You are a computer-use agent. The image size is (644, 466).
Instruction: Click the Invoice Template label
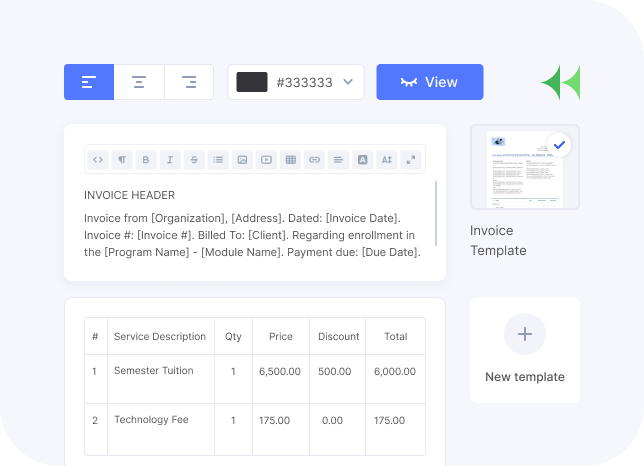click(x=498, y=240)
